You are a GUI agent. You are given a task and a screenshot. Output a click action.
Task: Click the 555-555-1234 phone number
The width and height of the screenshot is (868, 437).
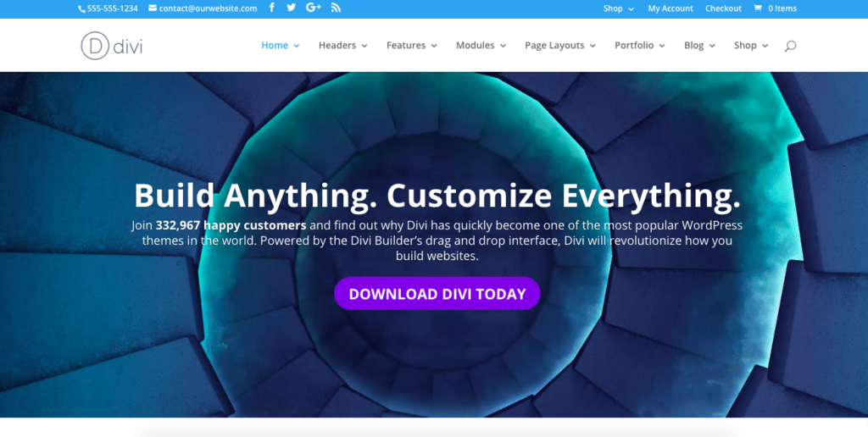(x=113, y=8)
